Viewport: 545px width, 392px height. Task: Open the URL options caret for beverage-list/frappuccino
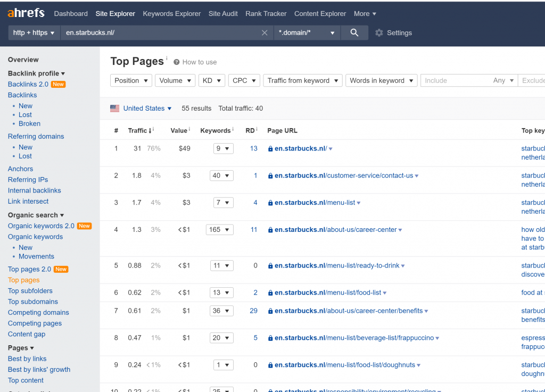437,338
